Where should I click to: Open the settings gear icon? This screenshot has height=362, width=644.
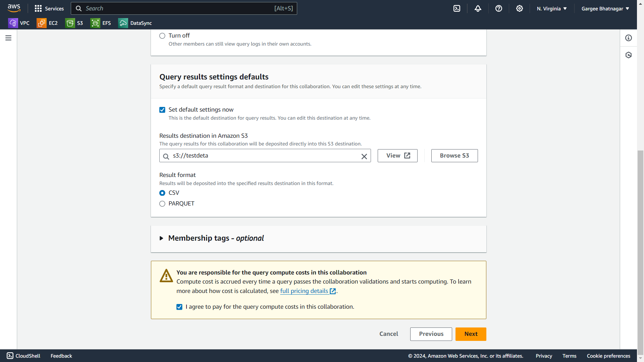[x=520, y=8]
